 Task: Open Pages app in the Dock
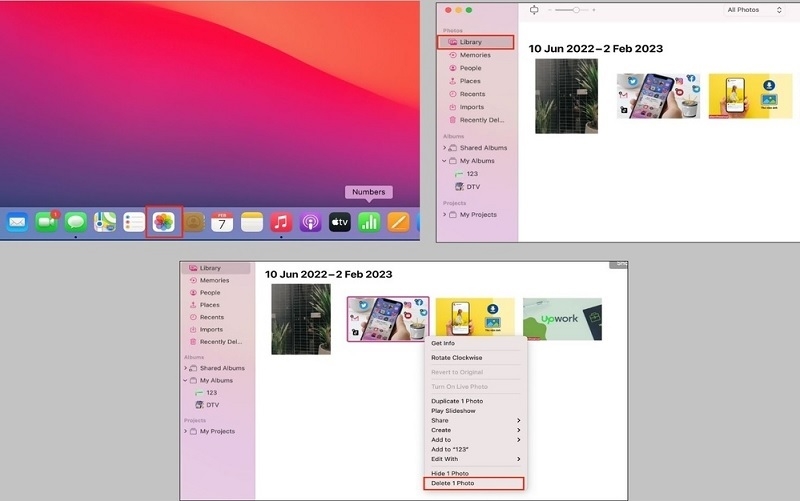tap(398, 222)
